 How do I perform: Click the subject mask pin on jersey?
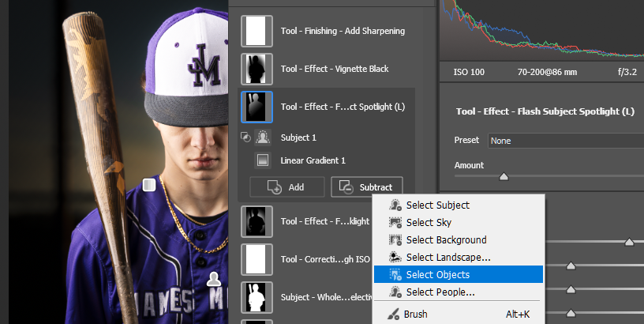click(x=214, y=279)
